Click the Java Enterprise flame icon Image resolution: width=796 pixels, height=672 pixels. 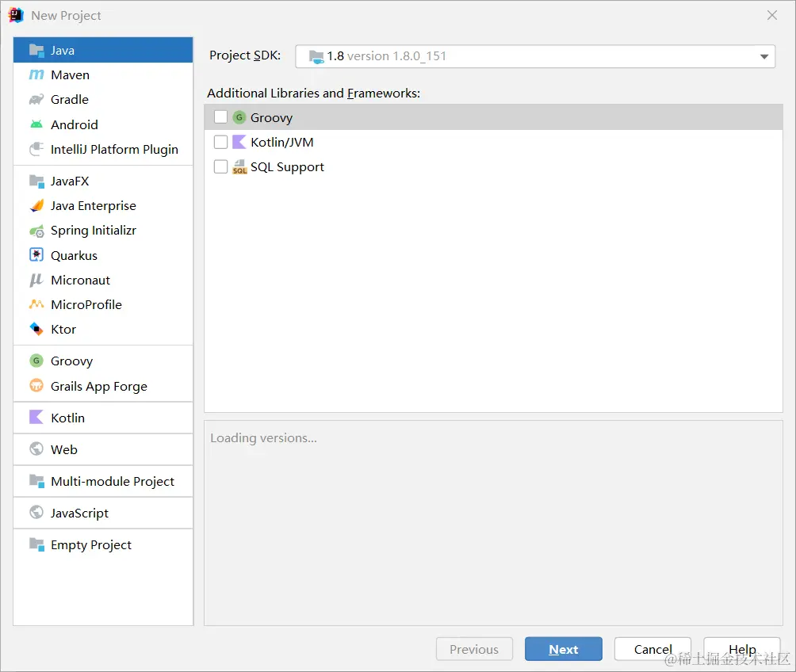point(36,205)
